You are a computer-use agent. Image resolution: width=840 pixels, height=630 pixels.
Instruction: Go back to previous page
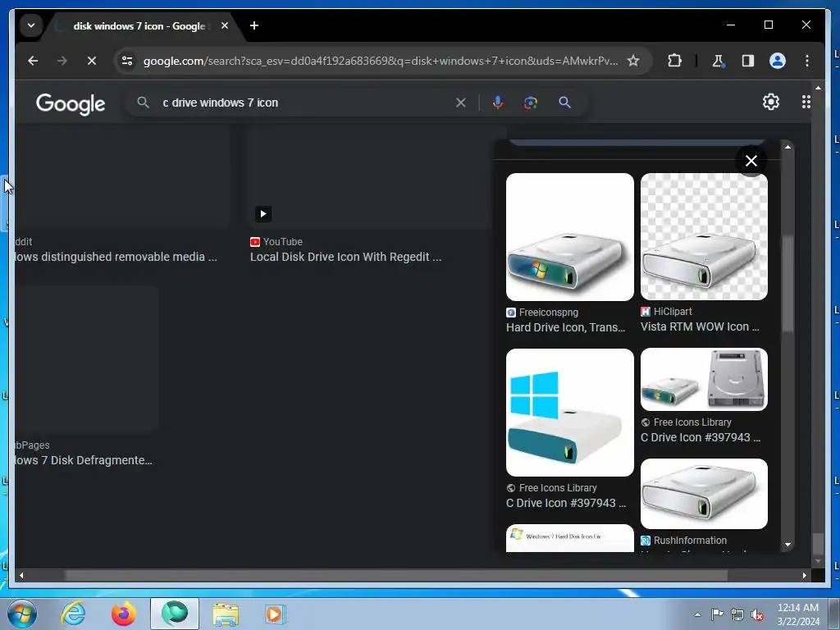[x=33, y=61]
